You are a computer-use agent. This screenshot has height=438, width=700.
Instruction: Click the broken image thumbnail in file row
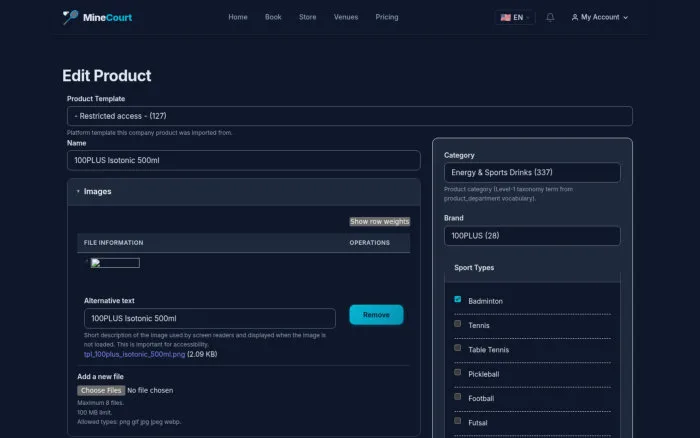coord(115,263)
